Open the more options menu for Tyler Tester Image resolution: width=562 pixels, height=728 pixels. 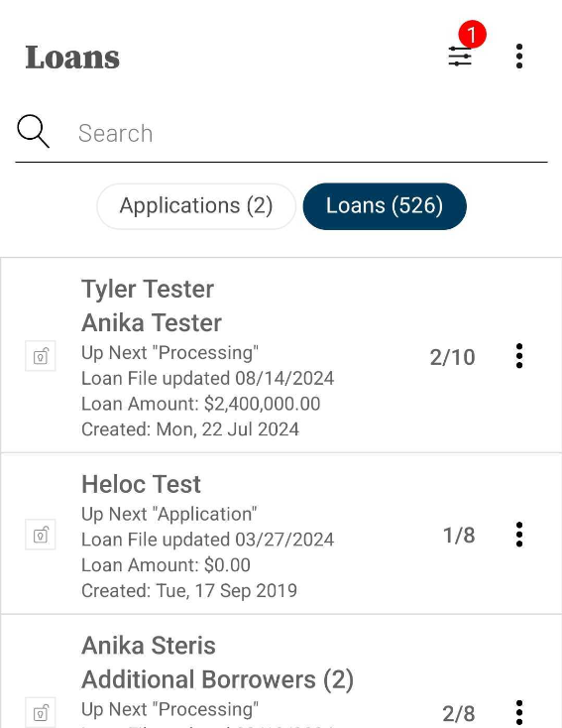519,356
